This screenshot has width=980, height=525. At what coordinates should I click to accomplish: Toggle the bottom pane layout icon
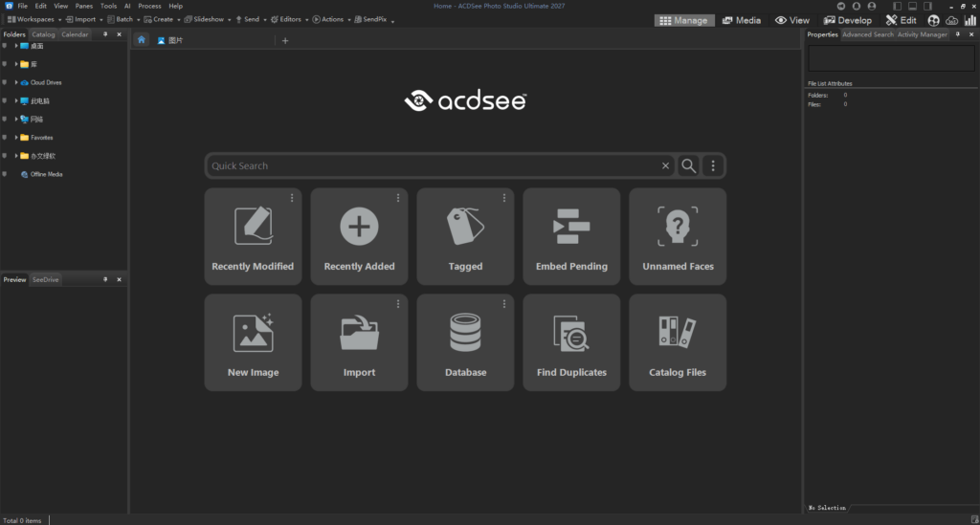pos(912,6)
